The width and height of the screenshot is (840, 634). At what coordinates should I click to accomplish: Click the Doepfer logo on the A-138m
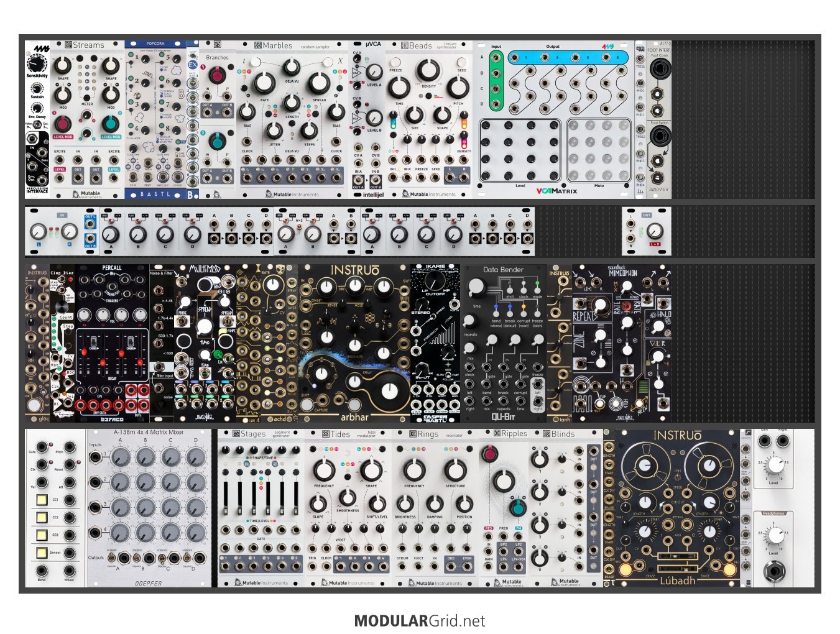(149, 583)
